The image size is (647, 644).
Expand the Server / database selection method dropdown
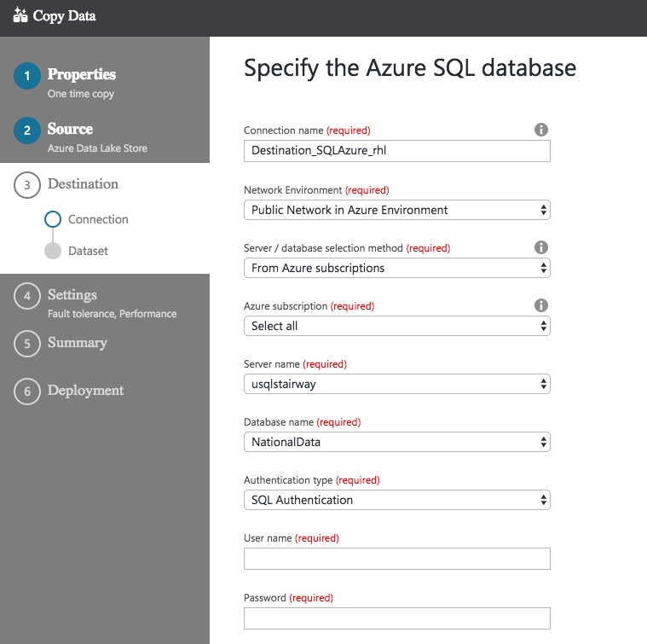pos(397,268)
